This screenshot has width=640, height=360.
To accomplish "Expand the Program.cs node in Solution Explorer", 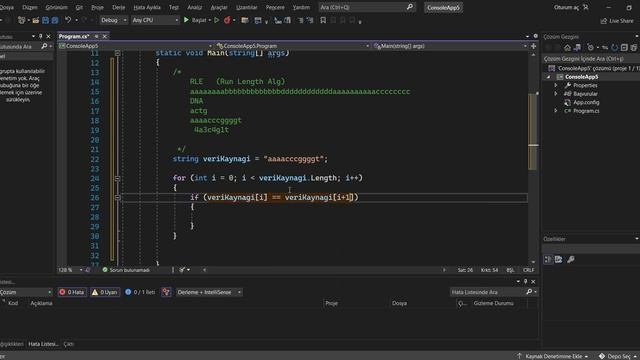I will pos(556,111).
